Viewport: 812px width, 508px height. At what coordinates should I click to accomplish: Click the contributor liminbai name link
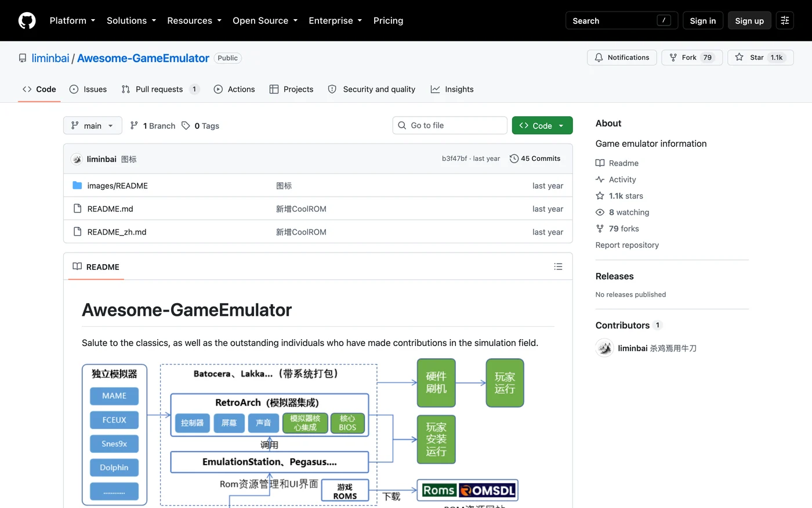tap(633, 348)
